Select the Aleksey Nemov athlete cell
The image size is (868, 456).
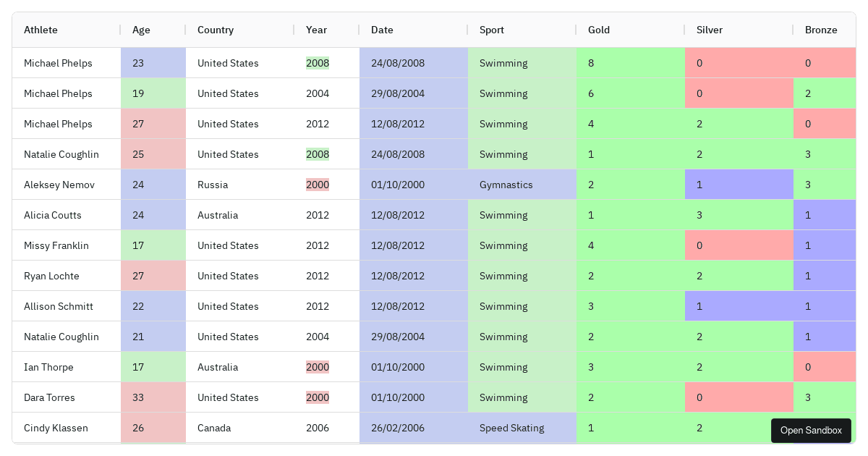coord(59,185)
